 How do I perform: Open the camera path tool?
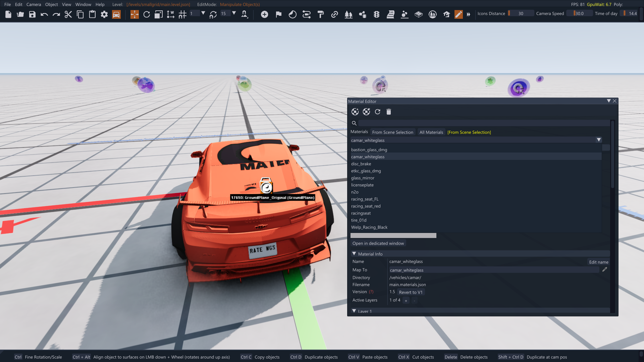click(x=307, y=14)
